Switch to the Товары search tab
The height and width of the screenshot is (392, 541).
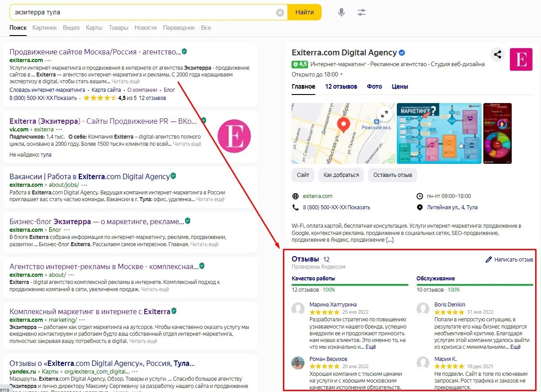coord(118,27)
